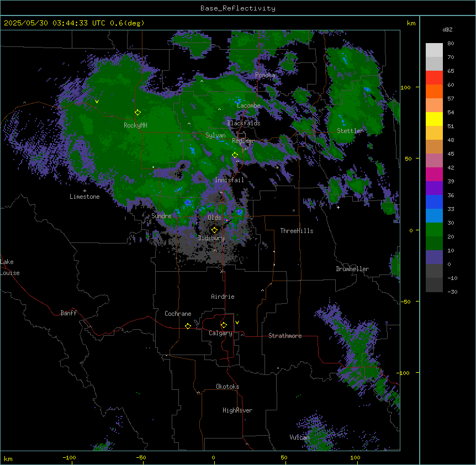Click the Didsbury town label
The image size is (476, 465).
(x=211, y=238)
